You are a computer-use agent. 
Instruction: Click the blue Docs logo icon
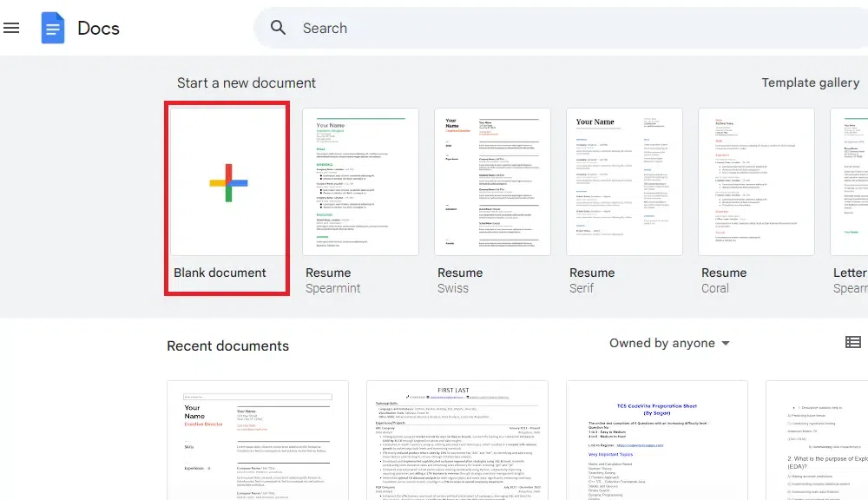point(53,28)
